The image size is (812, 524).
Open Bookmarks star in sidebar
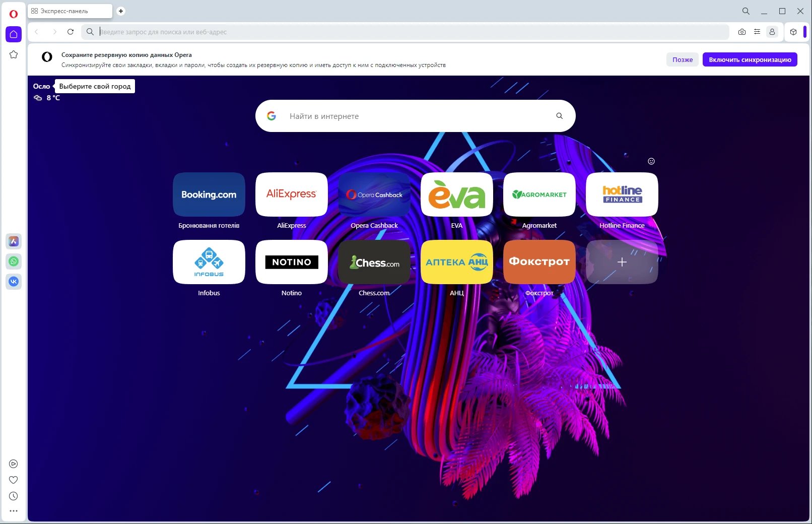click(14, 54)
